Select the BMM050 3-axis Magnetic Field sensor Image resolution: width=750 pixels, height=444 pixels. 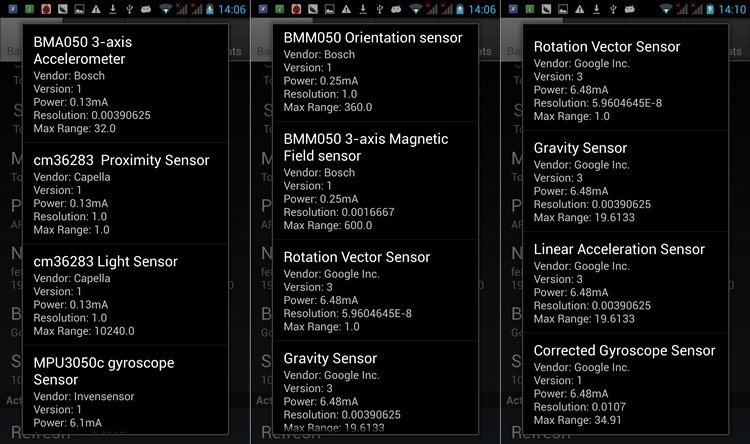[x=373, y=180]
